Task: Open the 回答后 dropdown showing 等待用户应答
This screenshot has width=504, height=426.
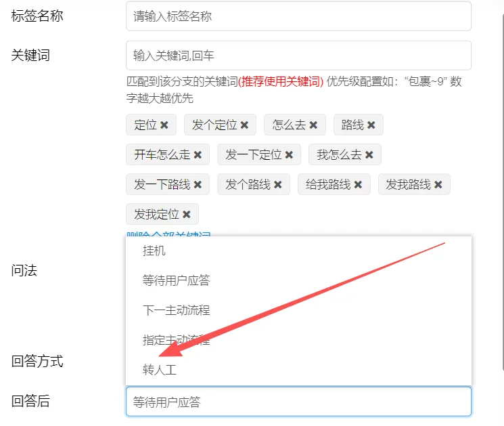Action: click(x=298, y=402)
